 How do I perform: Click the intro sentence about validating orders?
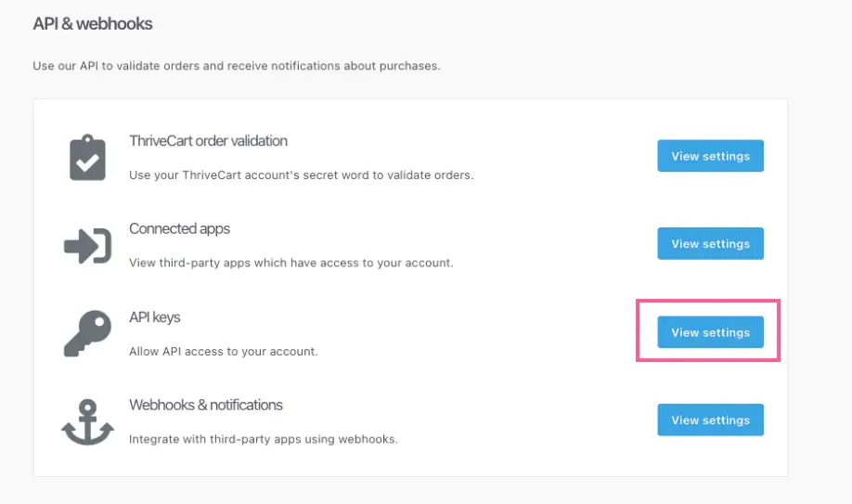(237, 66)
